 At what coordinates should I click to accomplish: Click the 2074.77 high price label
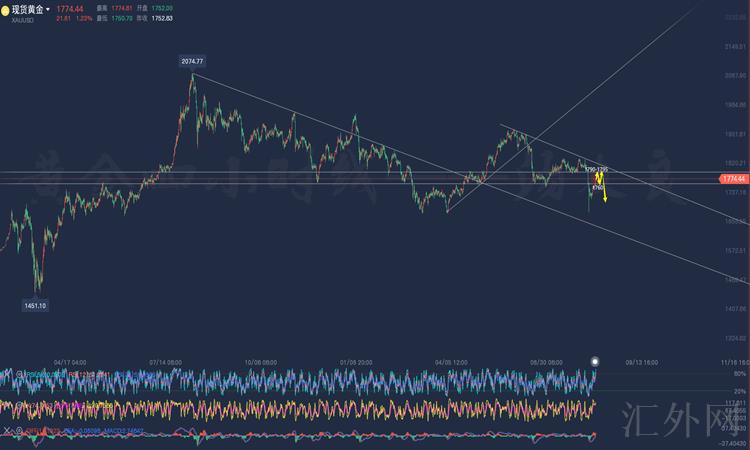192,61
